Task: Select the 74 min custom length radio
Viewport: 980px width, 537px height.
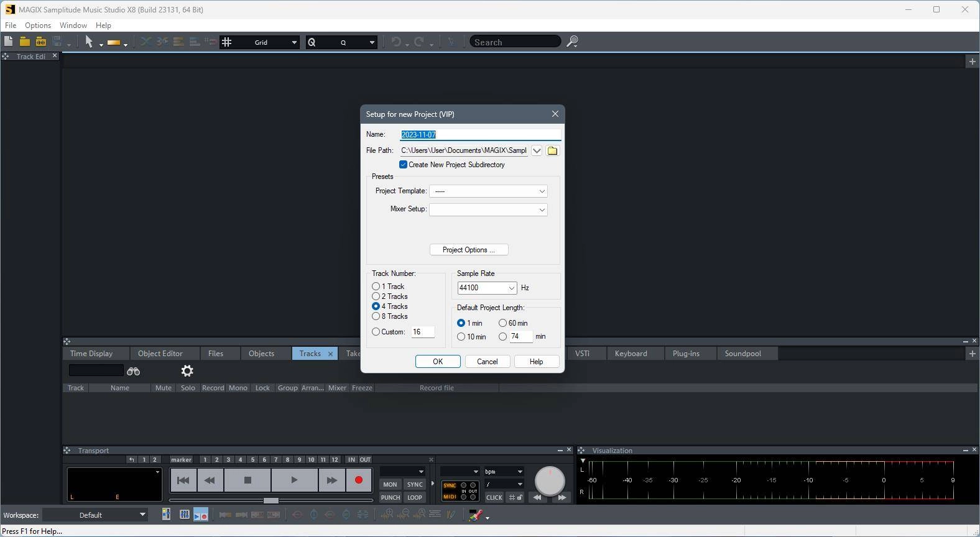Action: 502,337
